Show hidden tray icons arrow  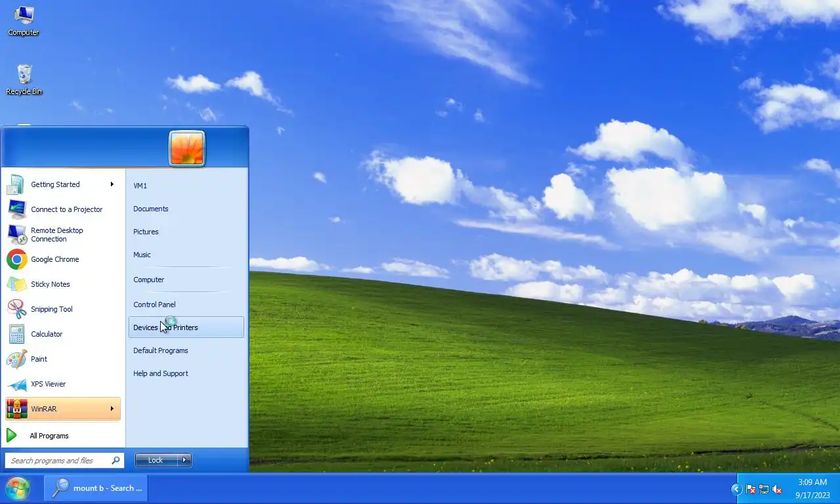[736, 489]
